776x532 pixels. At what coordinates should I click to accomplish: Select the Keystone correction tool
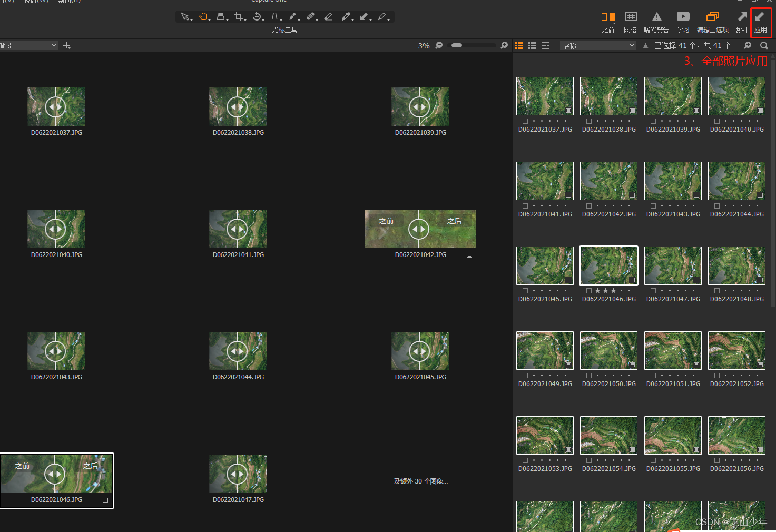274,17
